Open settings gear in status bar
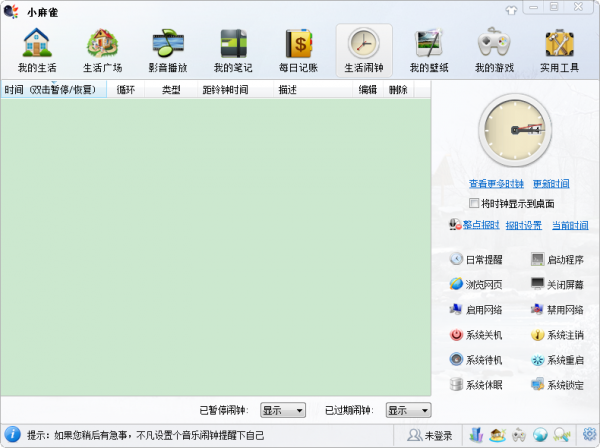 (590, 434)
